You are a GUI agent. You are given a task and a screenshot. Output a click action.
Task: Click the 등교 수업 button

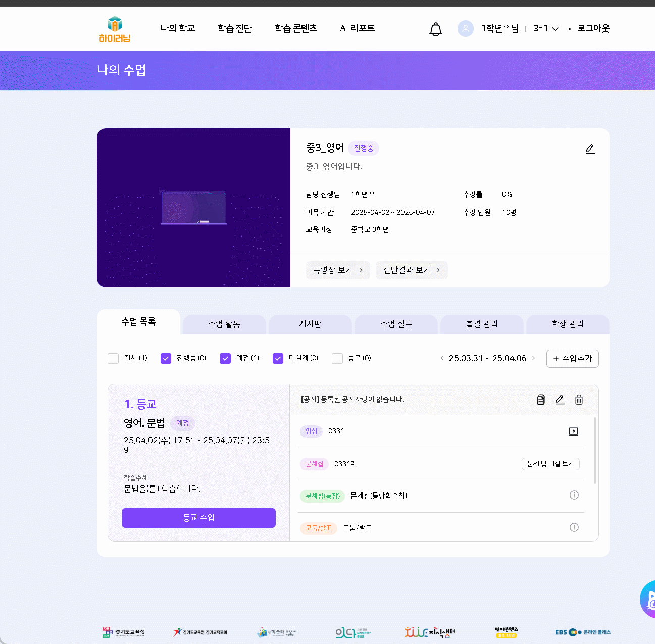coord(198,518)
